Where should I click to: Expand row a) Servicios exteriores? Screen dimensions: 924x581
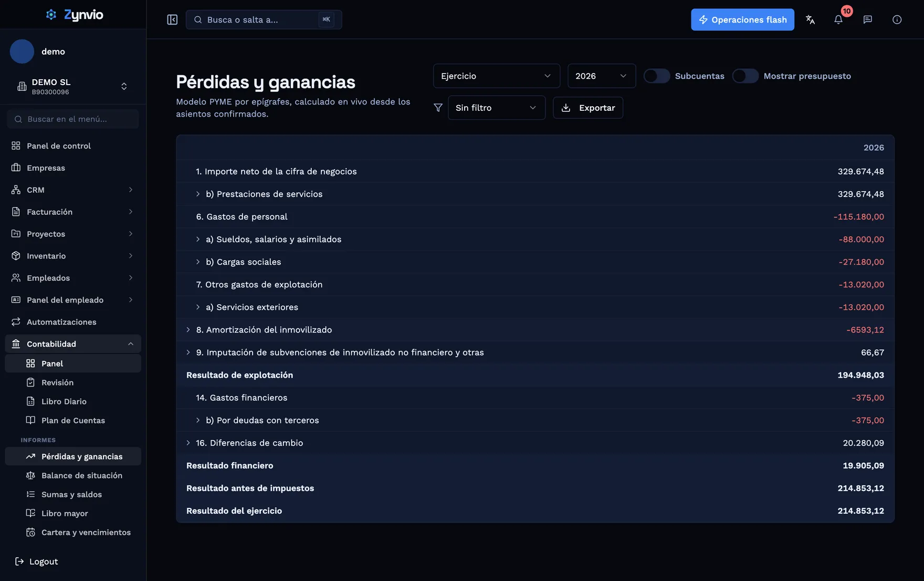coord(198,307)
